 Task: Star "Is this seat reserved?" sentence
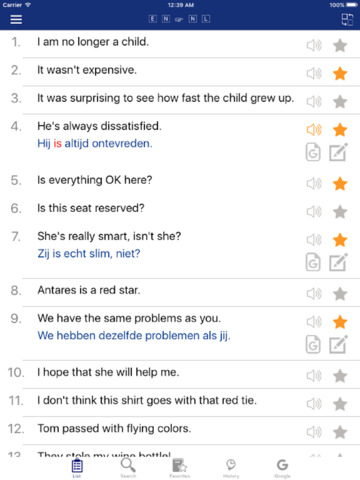coord(340,212)
